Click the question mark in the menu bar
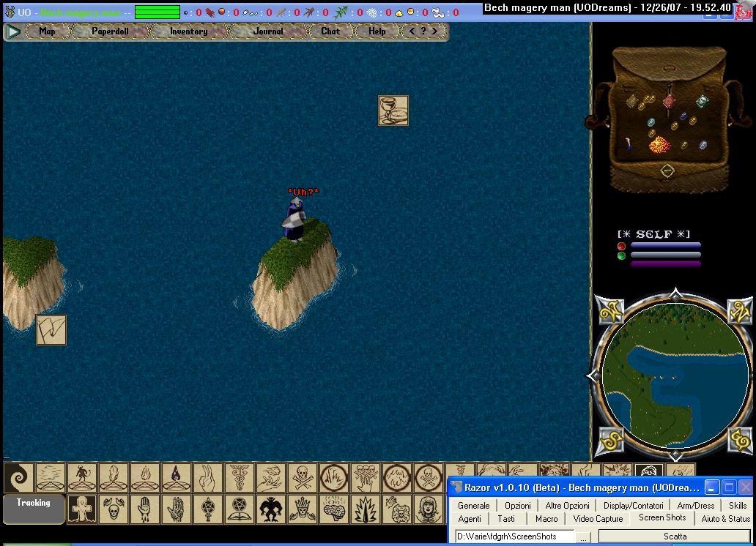Image resolution: width=756 pixels, height=546 pixels. pyautogui.click(x=423, y=31)
